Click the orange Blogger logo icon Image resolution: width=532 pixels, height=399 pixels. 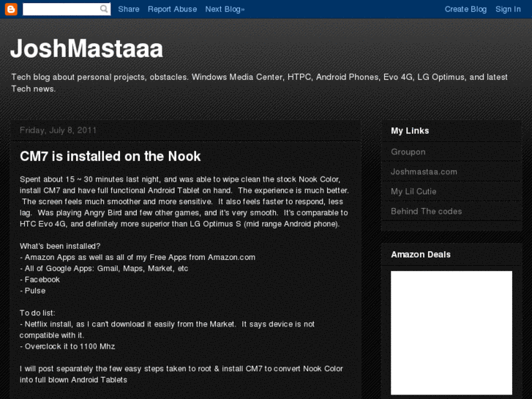coord(11,10)
